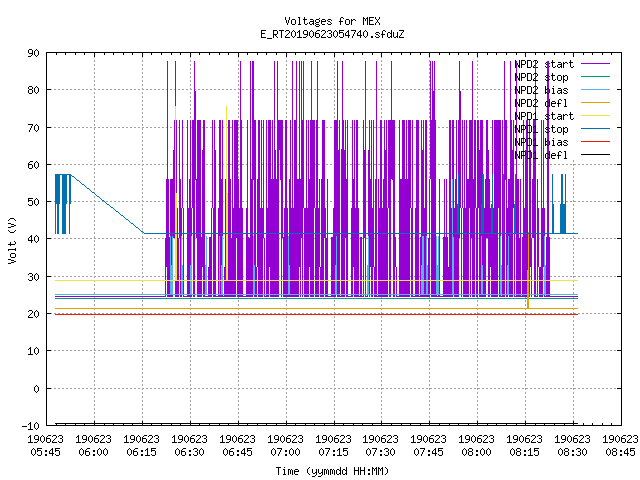
Task: Click the x-axis label 190623 05:45
Action: point(46,446)
